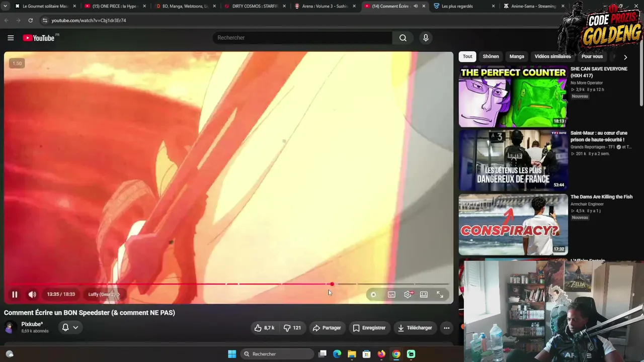Reload the page with refresh button

pos(31,21)
